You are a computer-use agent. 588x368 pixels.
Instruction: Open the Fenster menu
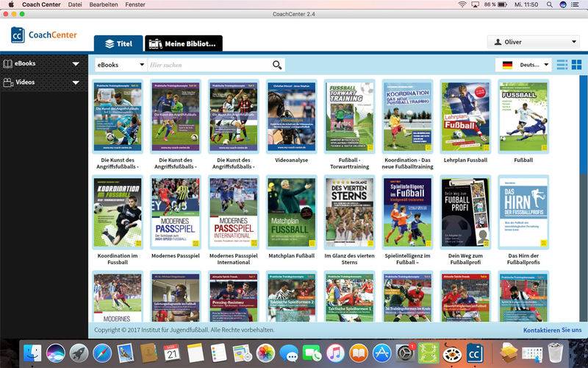(135, 4)
